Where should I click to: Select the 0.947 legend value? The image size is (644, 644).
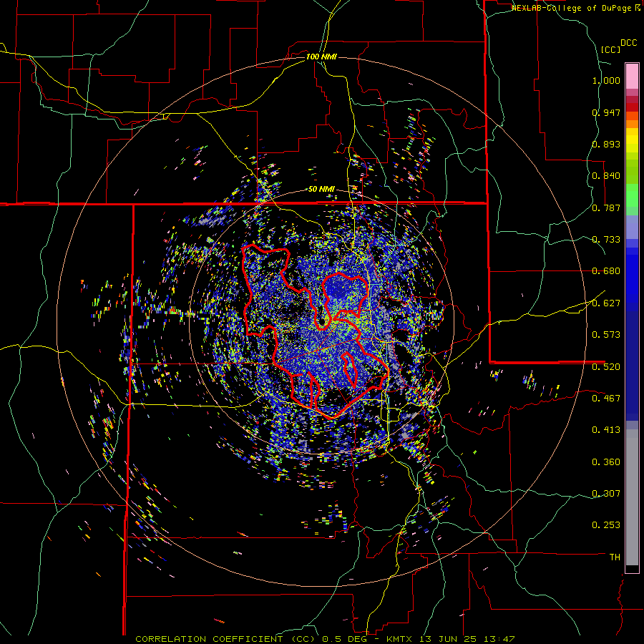[606, 112]
